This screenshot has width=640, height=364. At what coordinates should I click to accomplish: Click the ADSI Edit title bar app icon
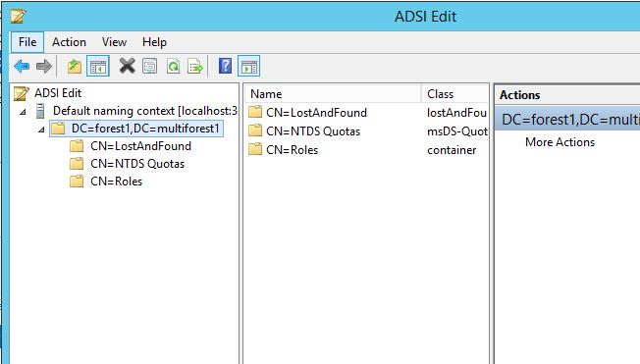pyautogui.click(x=18, y=17)
